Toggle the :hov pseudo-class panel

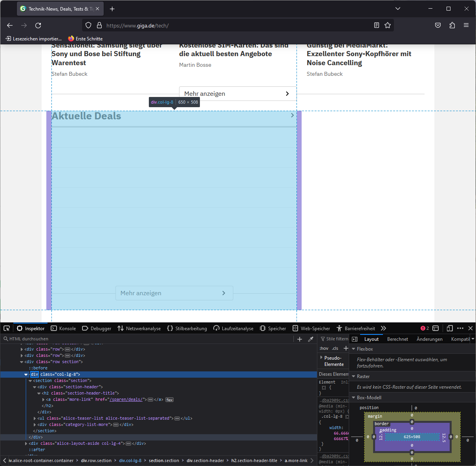(x=324, y=348)
